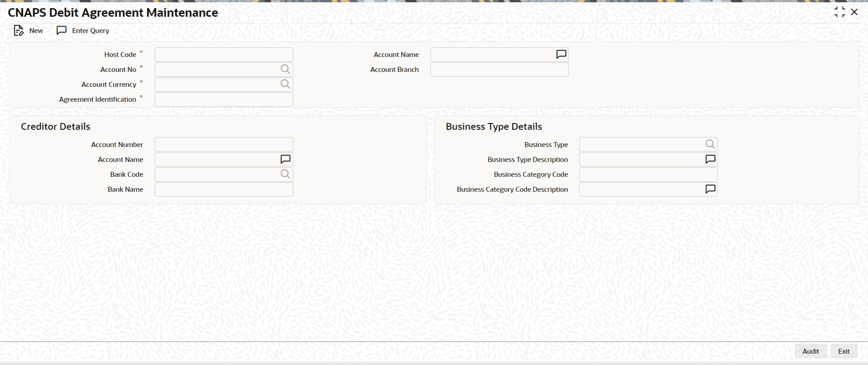The image size is (868, 365).
Task: Click the Business Type Details heading
Action: [x=494, y=127]
